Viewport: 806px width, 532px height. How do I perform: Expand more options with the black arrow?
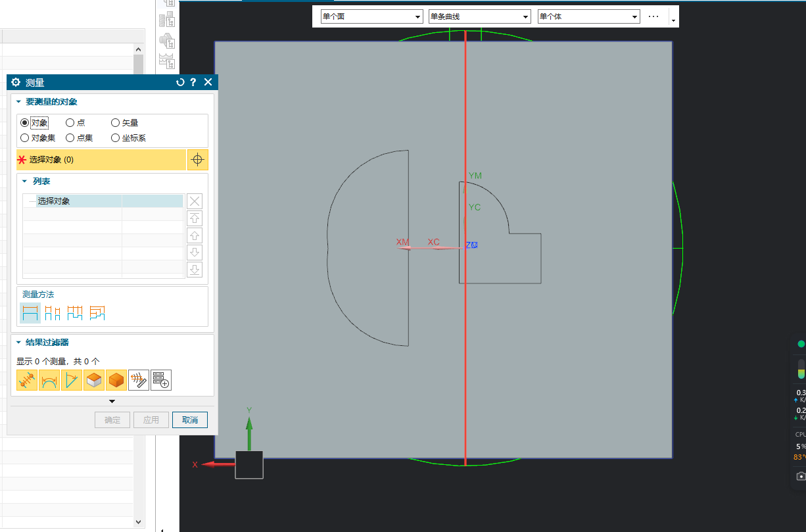pos(112,401)
